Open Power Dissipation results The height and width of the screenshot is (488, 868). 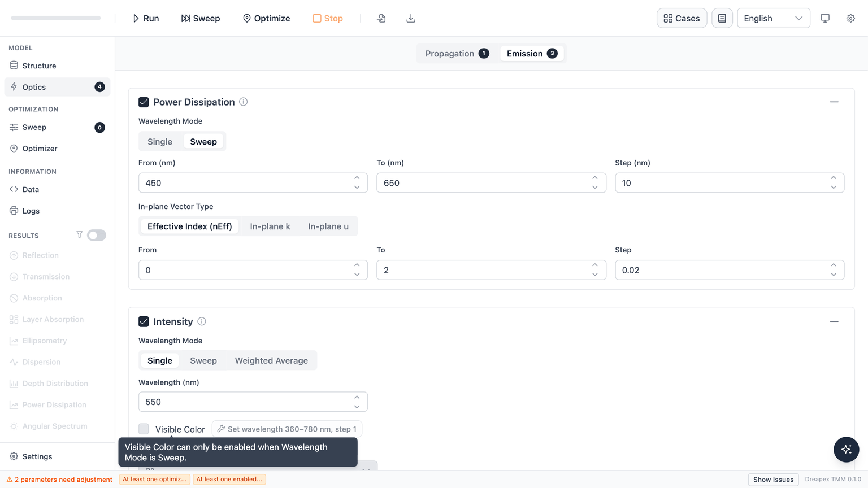point(57,405)
